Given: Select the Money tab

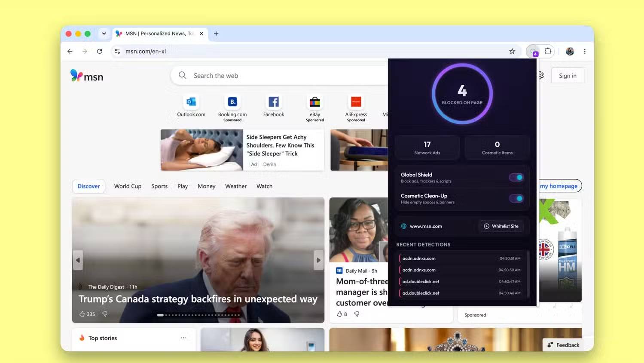Looking at the screenshot, I should point(207,186).
